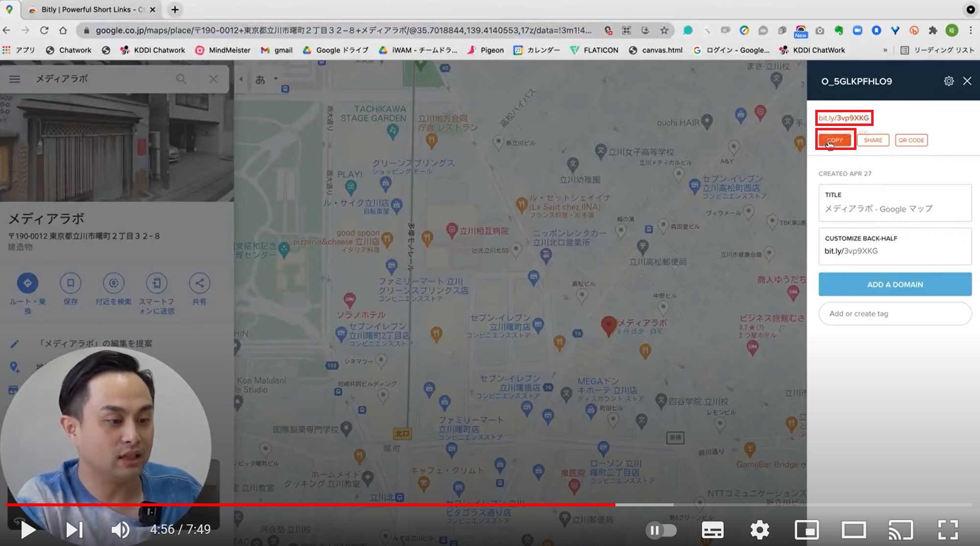Switch to theater mode
Screen dimensions: 980x546
tap(854, 530)
